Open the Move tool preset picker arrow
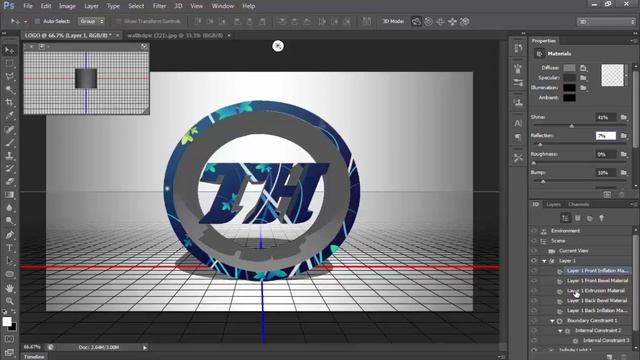Viewport: 640px width, 360px height. point(25,22)
